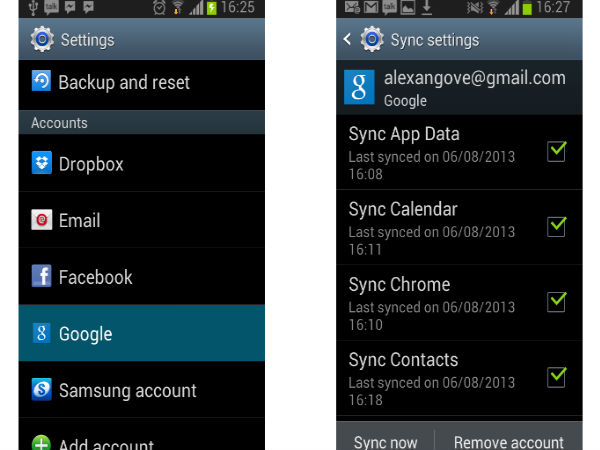This screenshot has width=600, height=450.
Task: Tap the Settings gear icon in left header
Action: [x=42, y=40]
